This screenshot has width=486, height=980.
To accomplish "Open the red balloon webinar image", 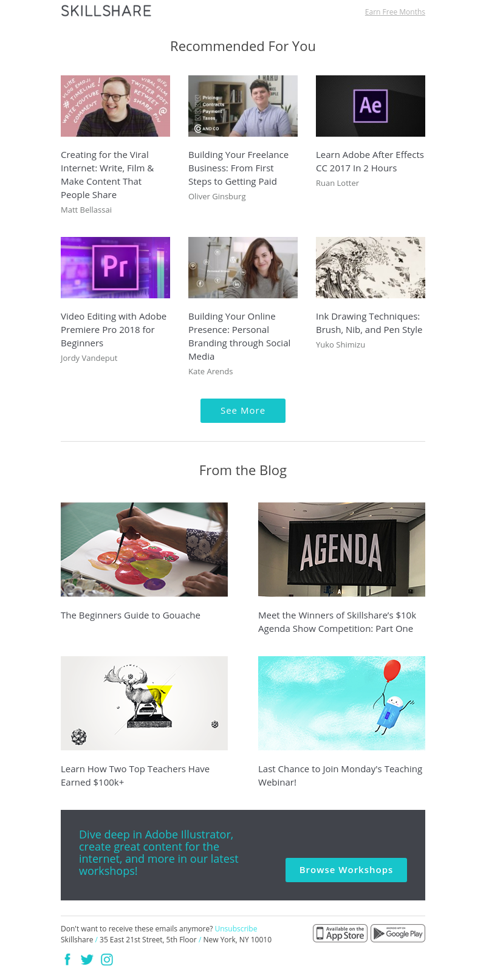I will (341, 703).
